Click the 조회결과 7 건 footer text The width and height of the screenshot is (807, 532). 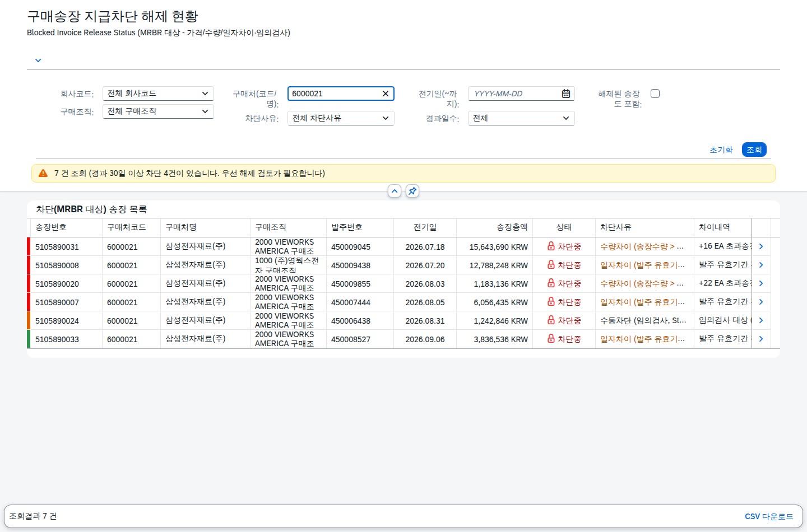point(33,516)
